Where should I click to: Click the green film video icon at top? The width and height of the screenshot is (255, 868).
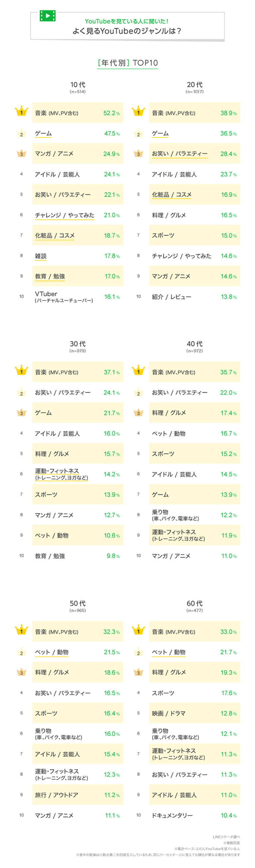(x=47, y=16)
